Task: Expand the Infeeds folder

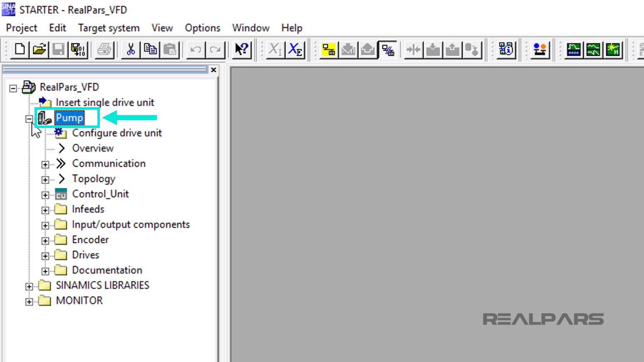Action: point(45,210)
